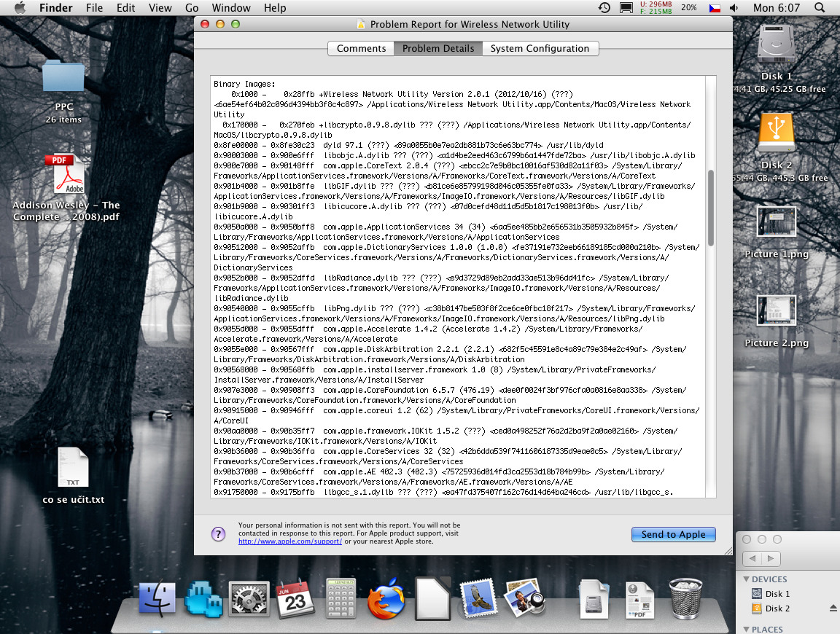Open Time Machine menu bar icon
Screen dimensions: 840x634
coord(604,7)
